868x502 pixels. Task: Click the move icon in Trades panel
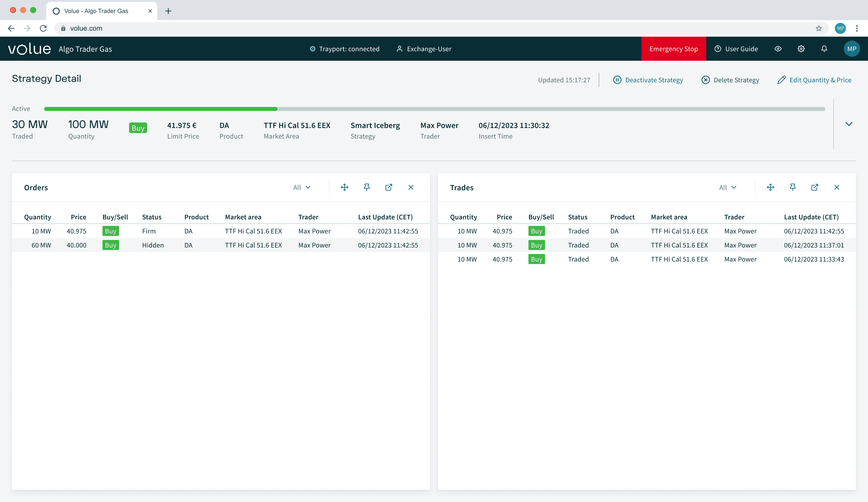(771, 187)
